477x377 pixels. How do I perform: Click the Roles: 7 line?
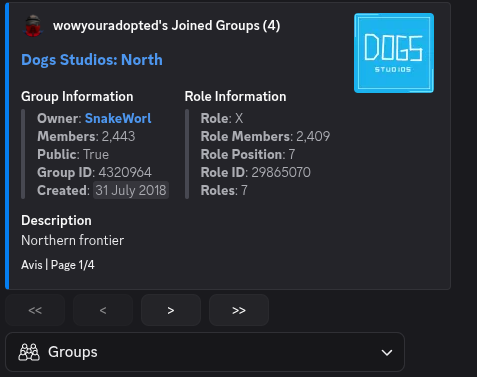coord(224,190)
